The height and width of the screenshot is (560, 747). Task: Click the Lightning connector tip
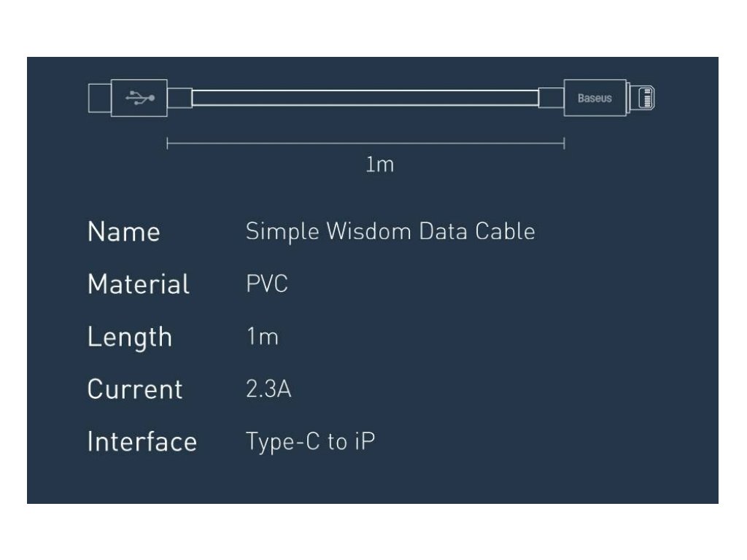coord(643,98)
